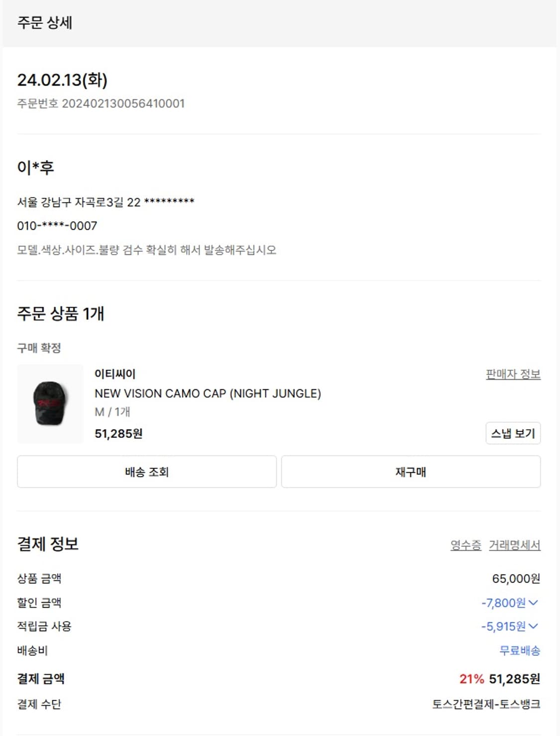Screen dimensions: 560x736
Task: Select the 이티씨이 brand name
Action: coord(115,374)
